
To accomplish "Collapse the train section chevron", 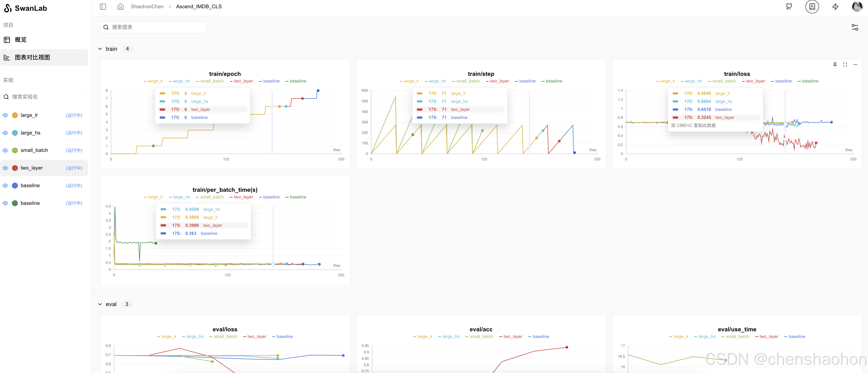I will pyautogui.click(x=100, y=49).
